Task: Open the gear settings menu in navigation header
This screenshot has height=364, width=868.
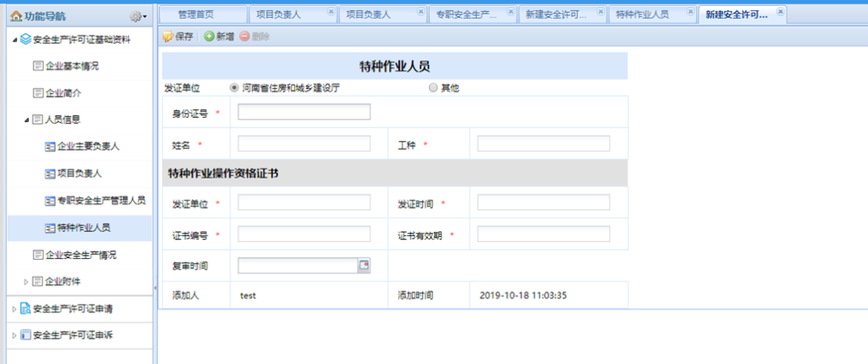Action: coord(138,17)
